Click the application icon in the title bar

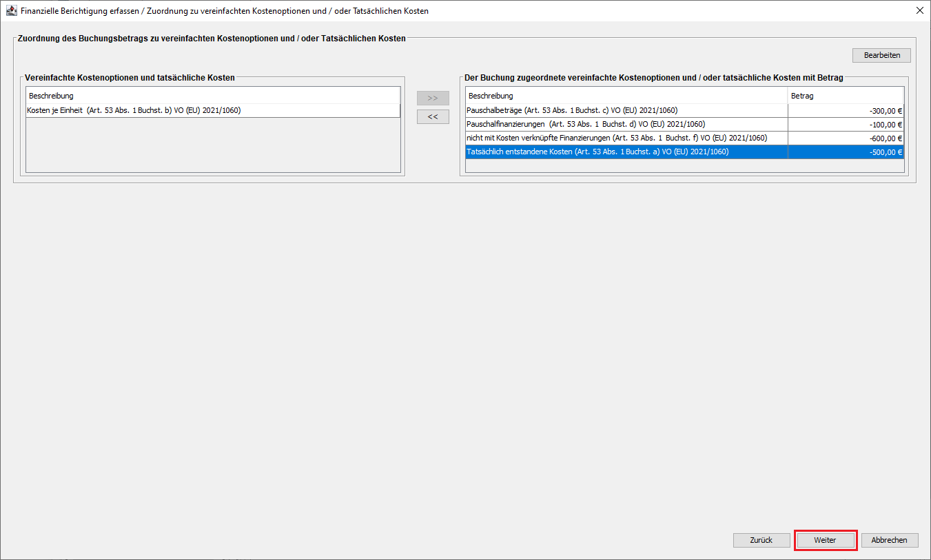click(x=11, y=11)
